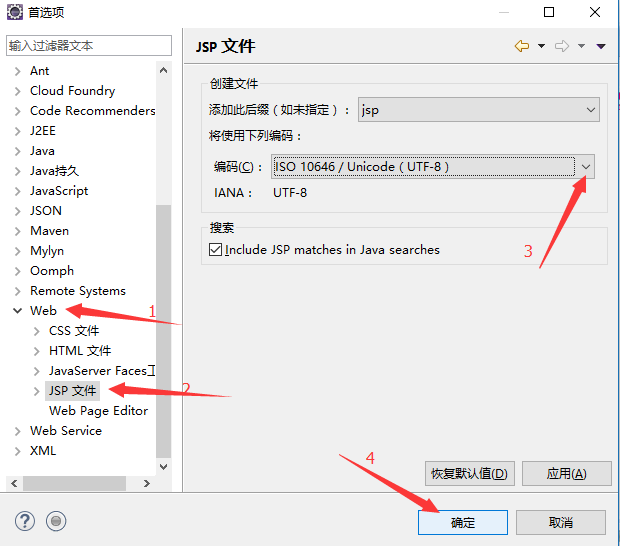Select JavaScript in the preferences tree
The width and height of the screenshot is (620, 546).
(59, 191)
